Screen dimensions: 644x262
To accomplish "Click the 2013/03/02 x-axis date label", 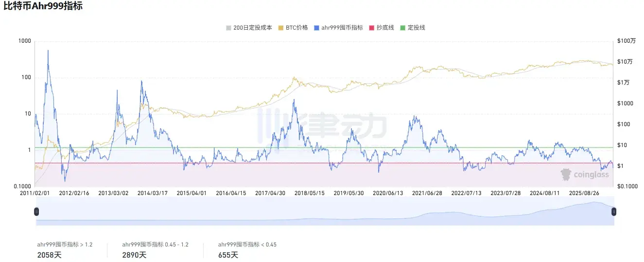I will (x=114, y=193).
